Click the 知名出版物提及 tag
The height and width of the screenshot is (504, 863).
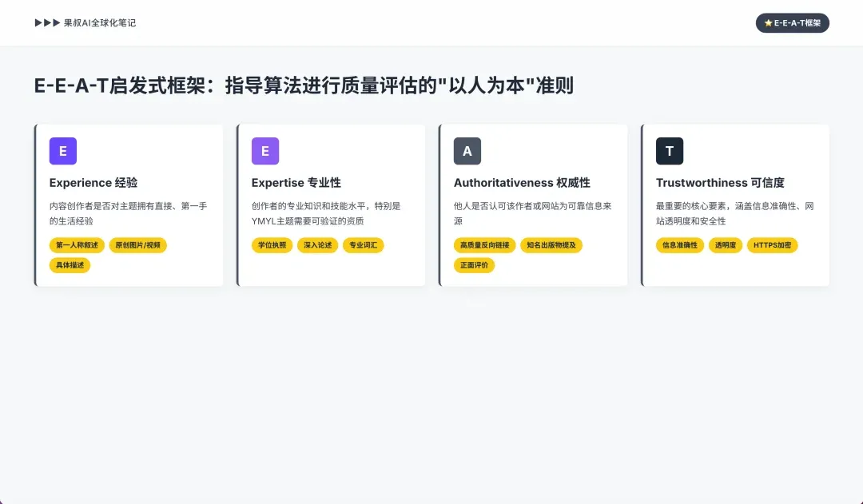pos(551,245)
